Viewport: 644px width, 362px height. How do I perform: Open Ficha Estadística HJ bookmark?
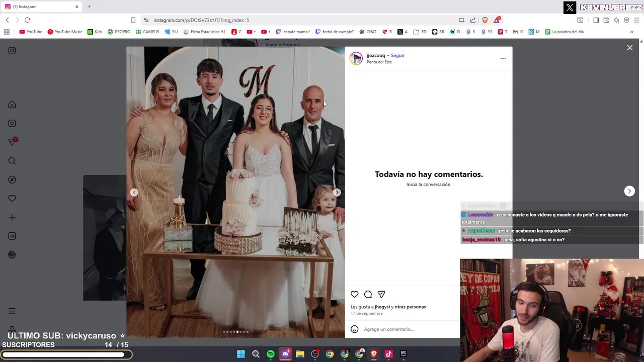(x=204, y=32)
